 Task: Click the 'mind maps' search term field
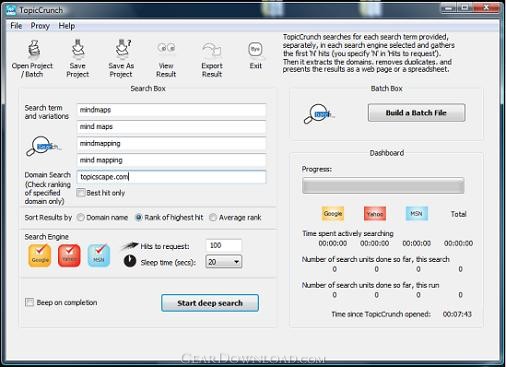point(171,127)
